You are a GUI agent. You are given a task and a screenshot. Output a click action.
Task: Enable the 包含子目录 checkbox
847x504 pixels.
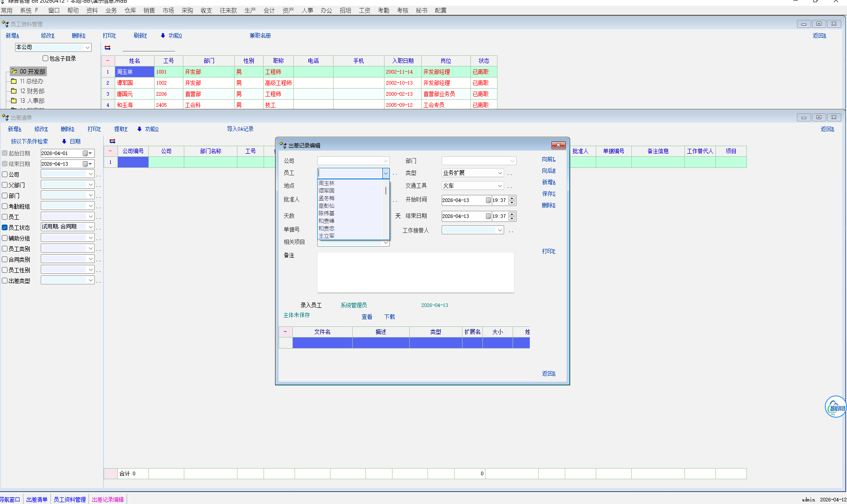(45, 58)
